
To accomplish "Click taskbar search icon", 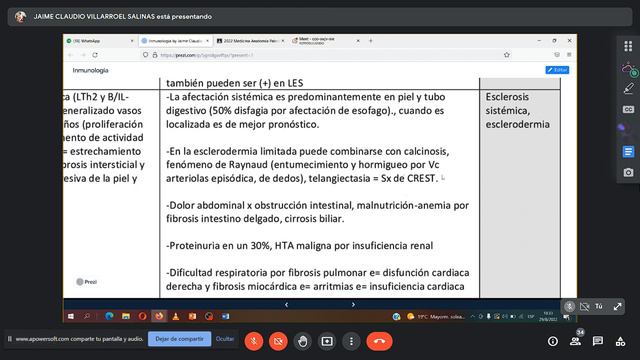I will coord(87,316).
